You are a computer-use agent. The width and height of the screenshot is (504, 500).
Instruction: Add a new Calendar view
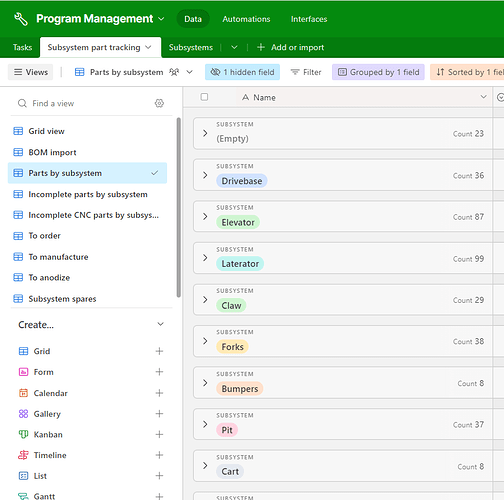tap(159, 393)
